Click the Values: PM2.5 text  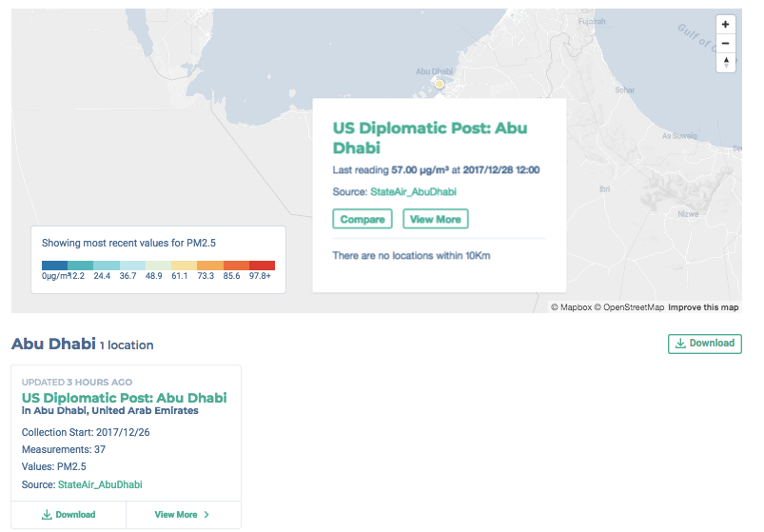pyautogui.click(x=53, y=466)
